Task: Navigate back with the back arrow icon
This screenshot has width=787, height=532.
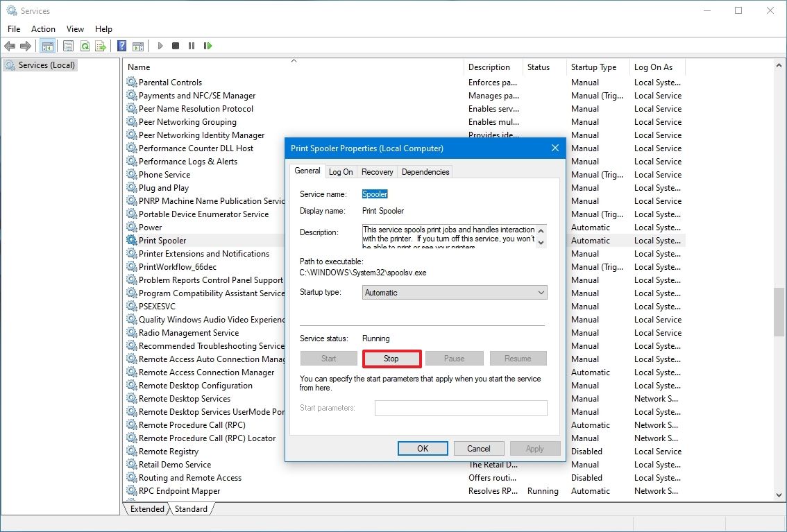Action: [x=10, y=46]
